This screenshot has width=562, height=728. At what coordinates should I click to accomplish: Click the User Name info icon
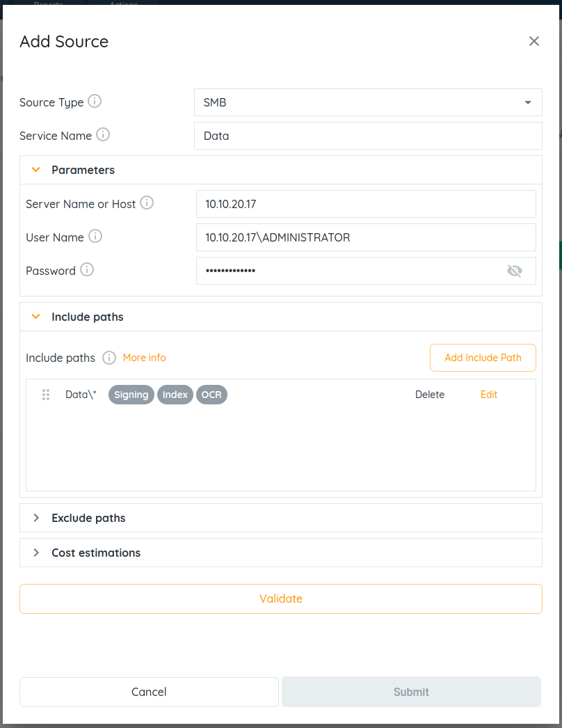(x=95, y=237)
